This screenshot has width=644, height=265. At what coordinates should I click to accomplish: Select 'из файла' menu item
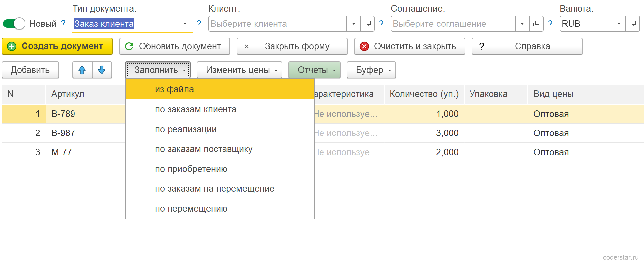[x=220, y=89]
